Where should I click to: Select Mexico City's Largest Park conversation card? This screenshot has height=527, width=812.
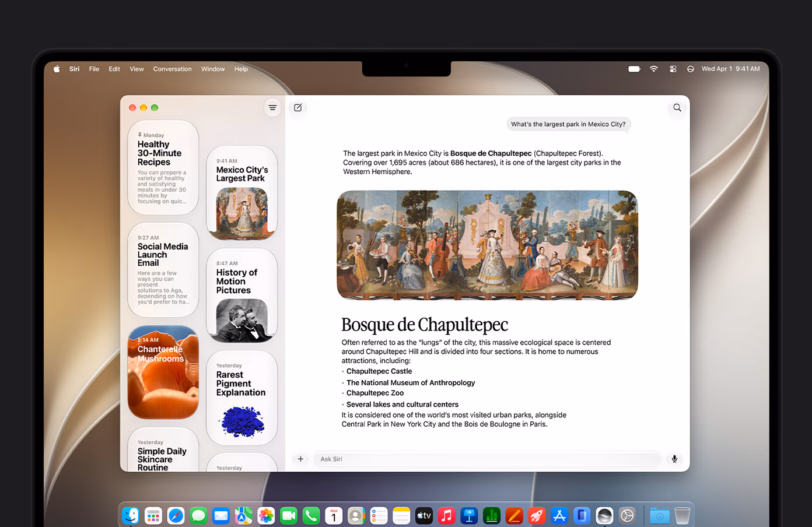tap(242, 192)
